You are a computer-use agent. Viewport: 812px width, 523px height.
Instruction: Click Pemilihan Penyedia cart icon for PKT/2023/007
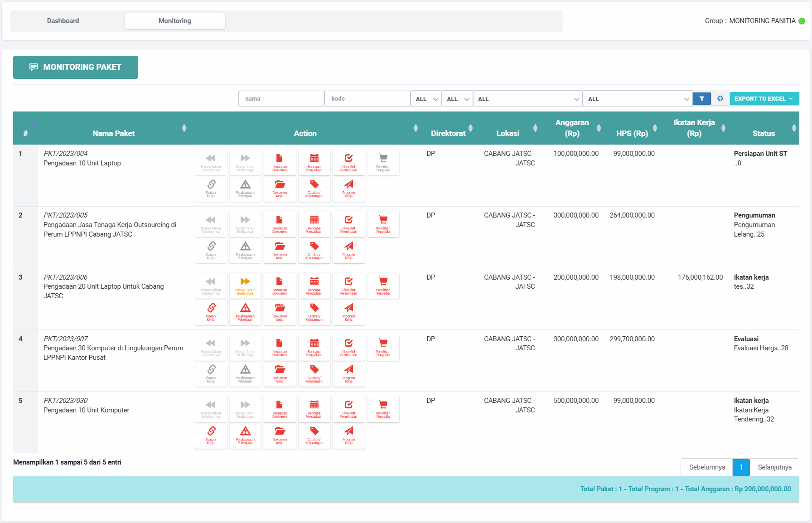[x=383, y=347]
